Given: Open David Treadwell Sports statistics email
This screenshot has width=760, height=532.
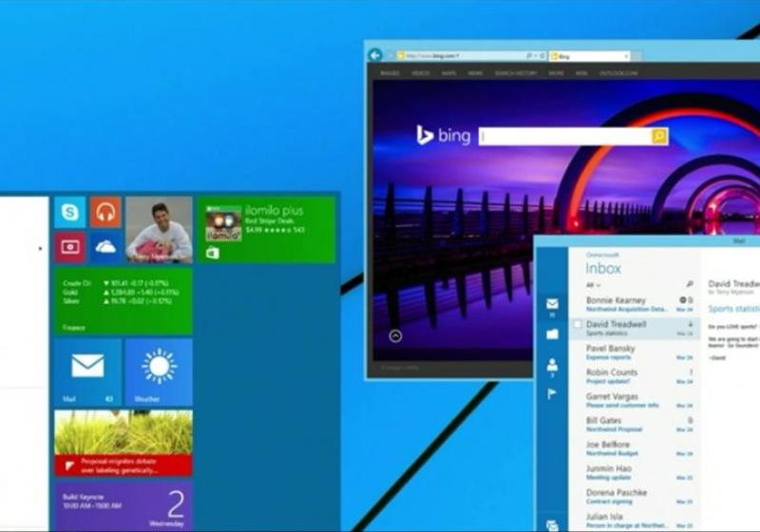Looking at the screenshot, I should pyautogui.click(x=635, y=328).
